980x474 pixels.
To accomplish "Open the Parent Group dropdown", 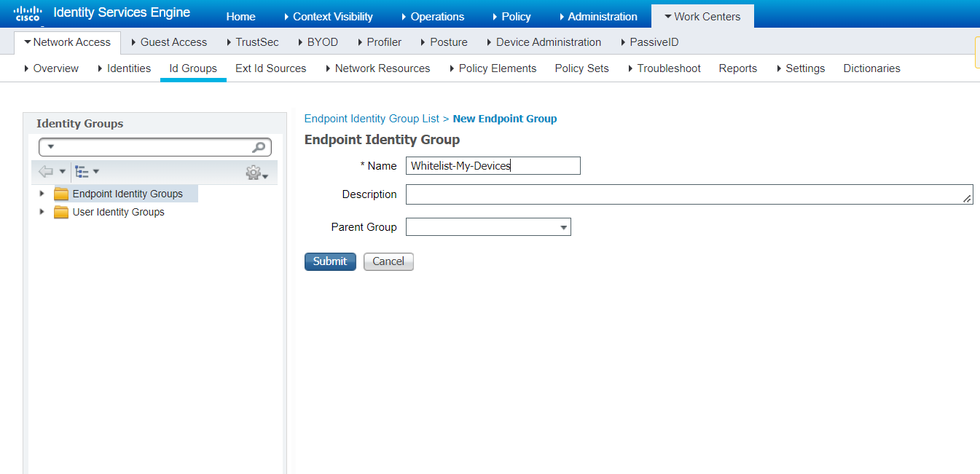I will (x=563, y=226).
